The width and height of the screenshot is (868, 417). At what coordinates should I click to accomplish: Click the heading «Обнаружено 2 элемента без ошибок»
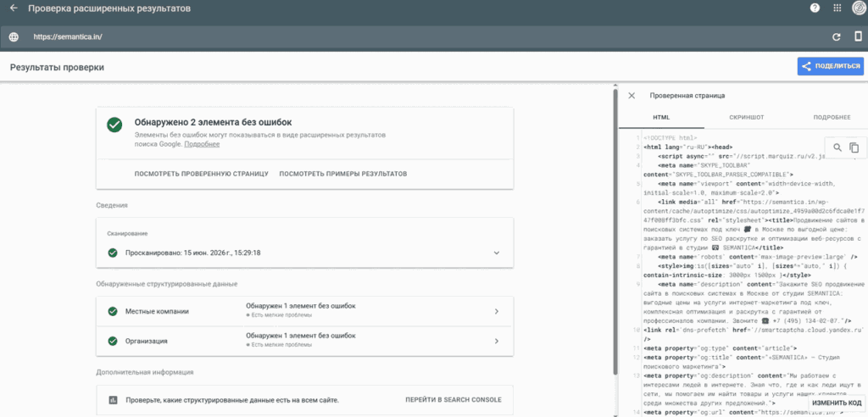pos(213,122)
